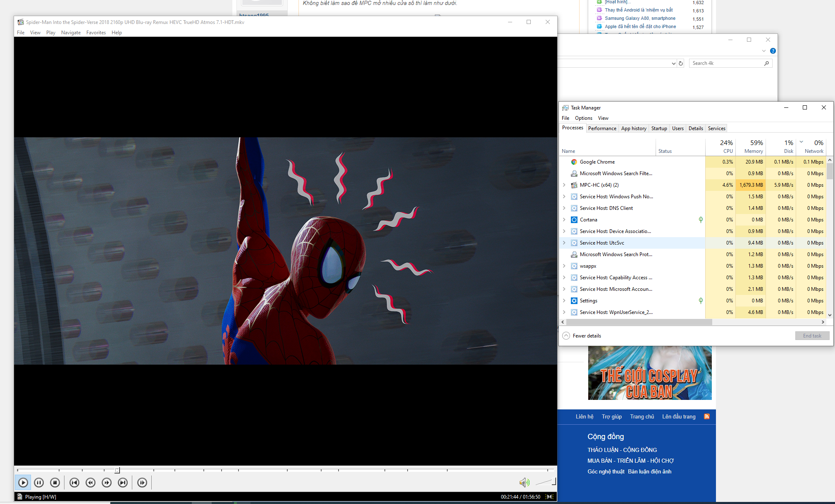Expand the Cortana process row

click(x=564, y=220)
